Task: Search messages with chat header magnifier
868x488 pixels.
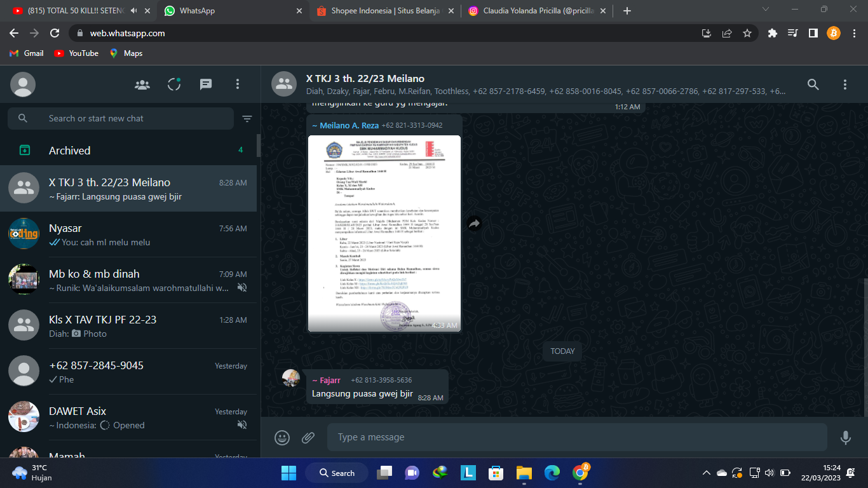Action: (x=813, y=85)
